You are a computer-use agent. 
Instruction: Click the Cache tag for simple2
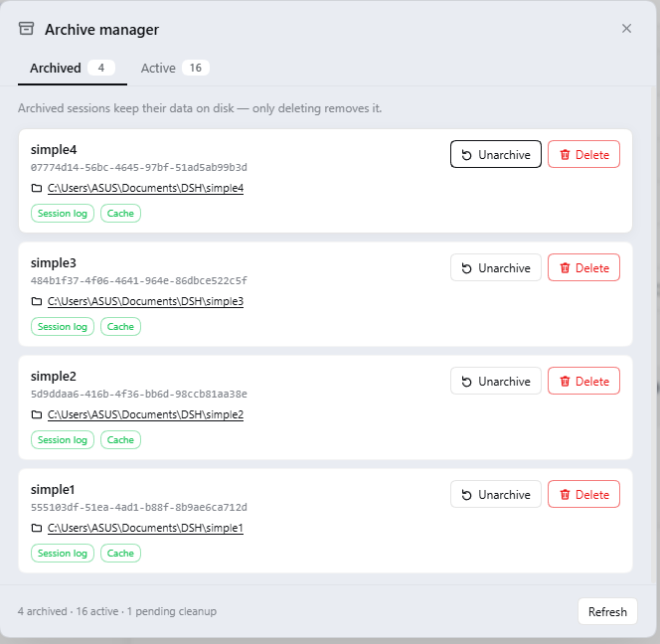pos(120,440)
